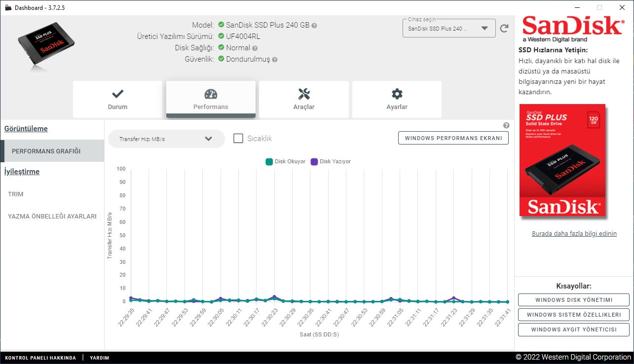Open YAZMA ÖNBELLEĞİ AYARLARI sidebar item
This screenshot has height=364, width=634.
[x=52, y=216]
